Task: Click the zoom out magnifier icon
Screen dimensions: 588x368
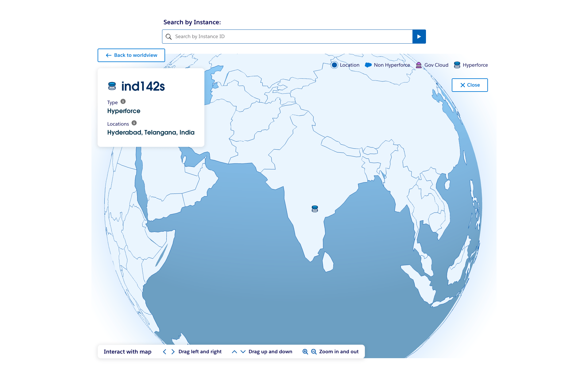Action: coord(314,352)
